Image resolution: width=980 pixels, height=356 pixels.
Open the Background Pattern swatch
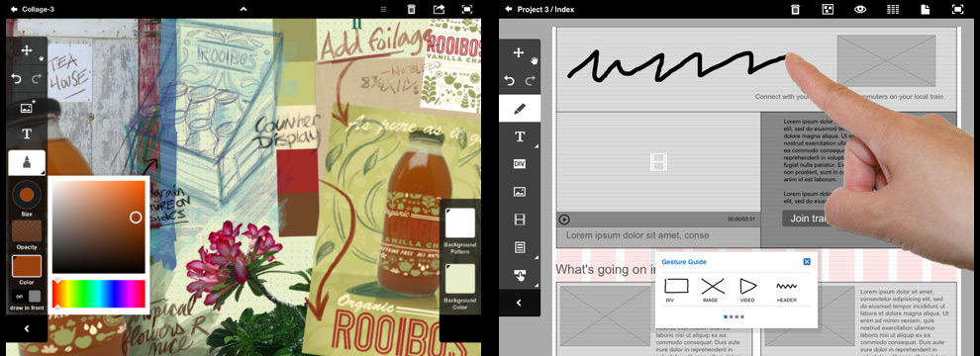460,222
